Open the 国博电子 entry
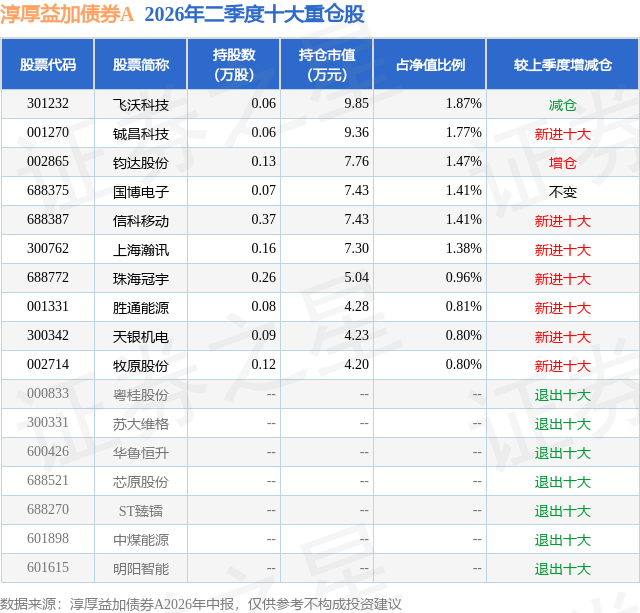 (141, 192)
